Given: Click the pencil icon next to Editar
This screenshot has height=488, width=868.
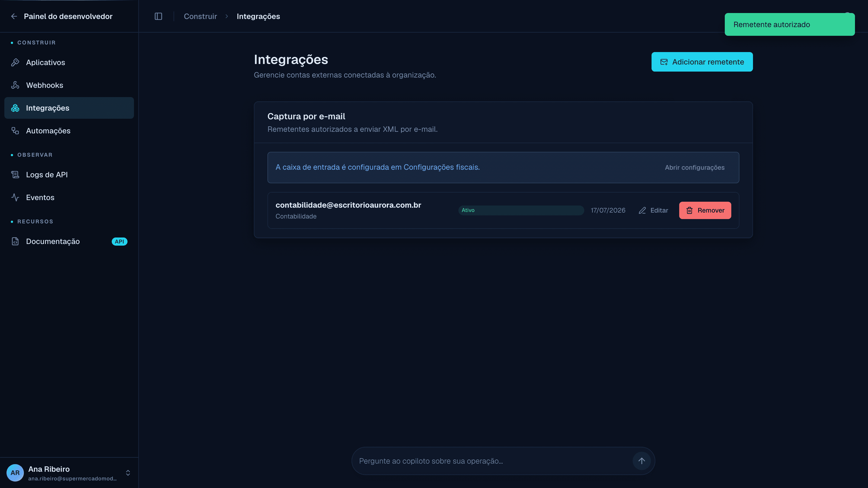Looking at the screenshot, I should coord(642,210).
